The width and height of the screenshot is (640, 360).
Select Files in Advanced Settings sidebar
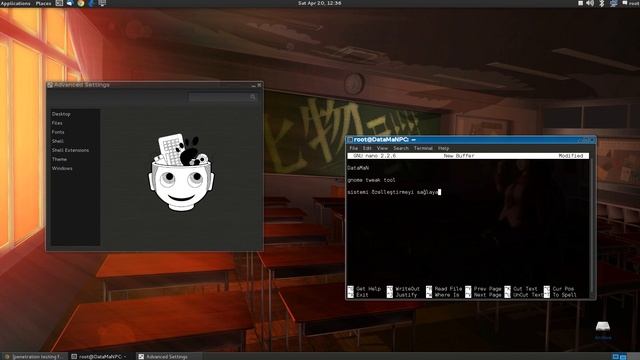click(57, 123)
